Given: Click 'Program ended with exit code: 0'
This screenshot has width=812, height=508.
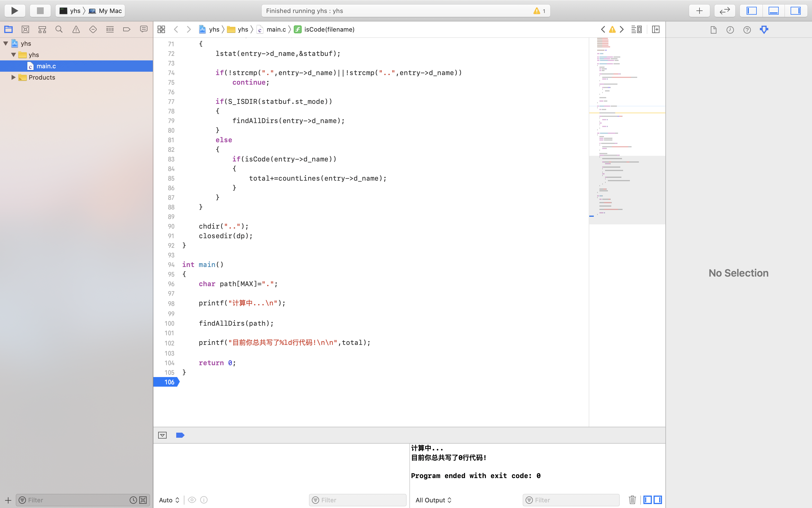Looking at the screenshot, I should pos(475,476).
